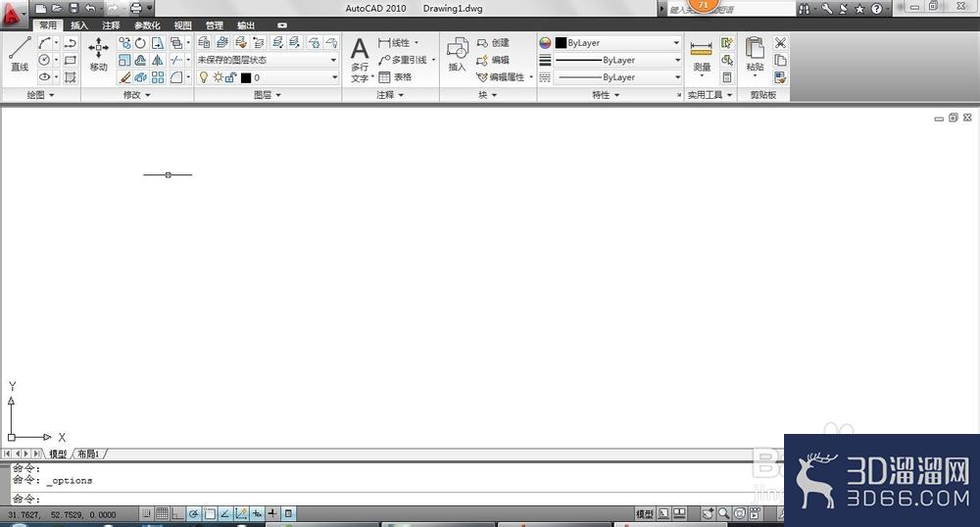The width and height of the screenshot is (980, 527).
Task: Select the Scale tool icon
Action: tap(125, 60)
